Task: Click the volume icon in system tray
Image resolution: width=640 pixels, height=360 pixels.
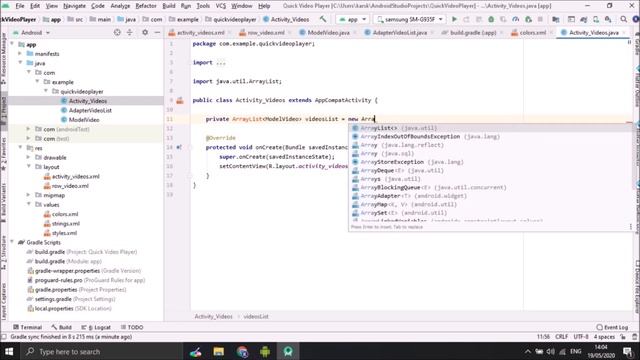Action: (551, 351)
